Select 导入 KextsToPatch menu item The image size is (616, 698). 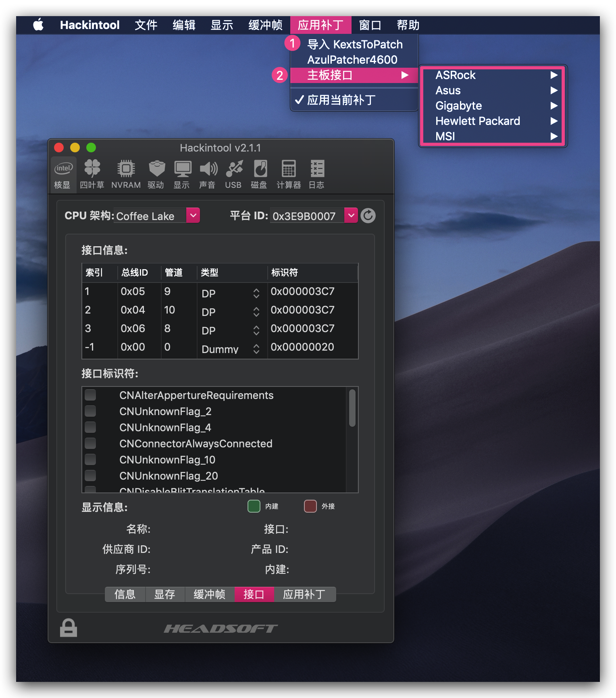354,44
